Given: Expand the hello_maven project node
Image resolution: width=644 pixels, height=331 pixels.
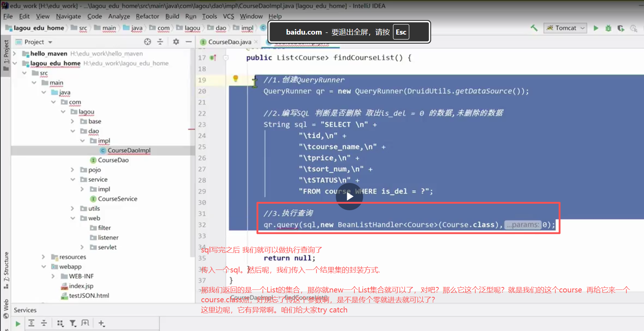Looking at the screenshot, I should [15, 53].
